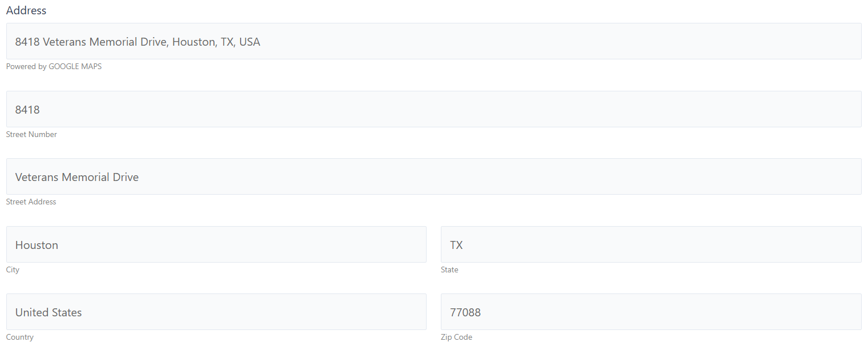Click the full address autocomplete field
This screenshot has width=868, height=350.
click(x=433, y=41)
